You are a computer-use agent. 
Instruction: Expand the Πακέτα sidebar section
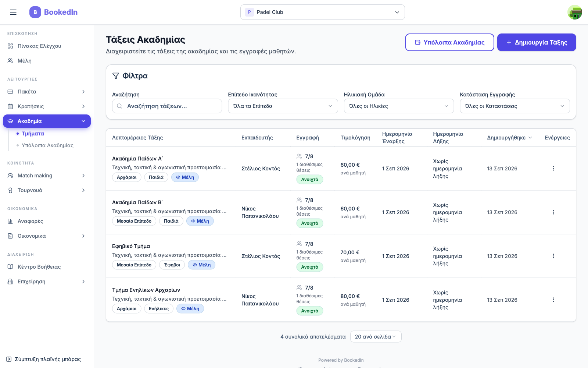pyautogui.click(x=47, y=92)
